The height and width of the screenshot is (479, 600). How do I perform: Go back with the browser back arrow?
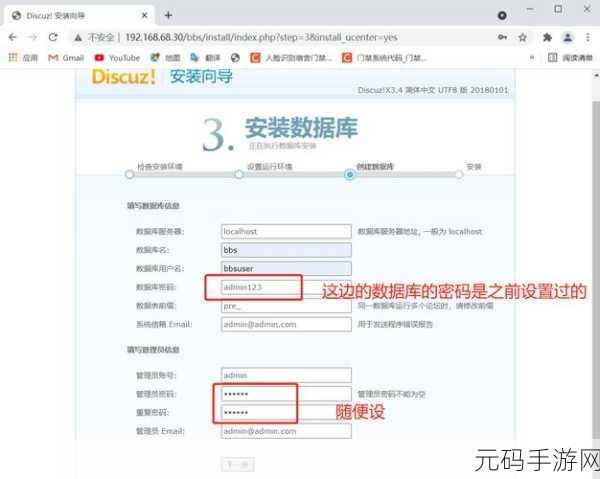[13, 37]
